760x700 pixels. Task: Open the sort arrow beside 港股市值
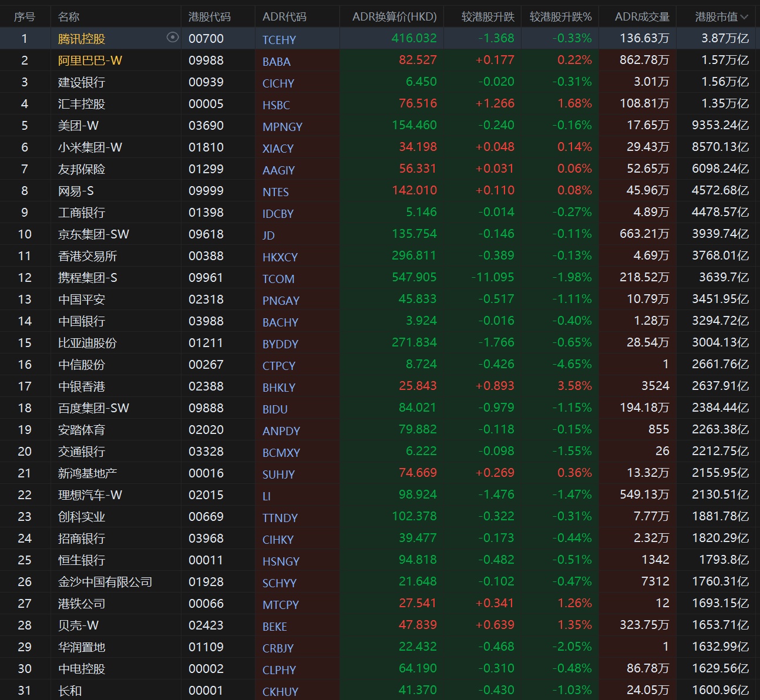745,17
